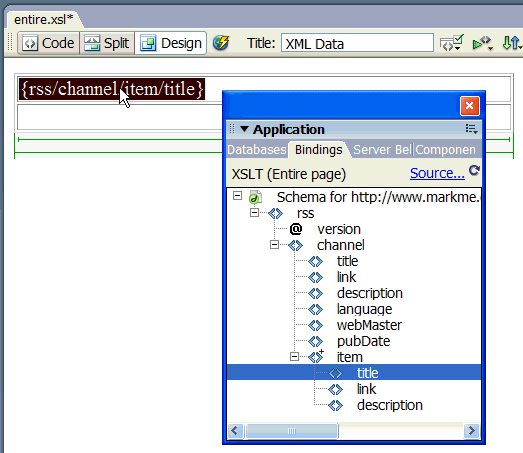Image resolution: width=523 pixels, height=453 pixels.
Task: Click the Live Data view lightning icon
Action: (220, 43)
